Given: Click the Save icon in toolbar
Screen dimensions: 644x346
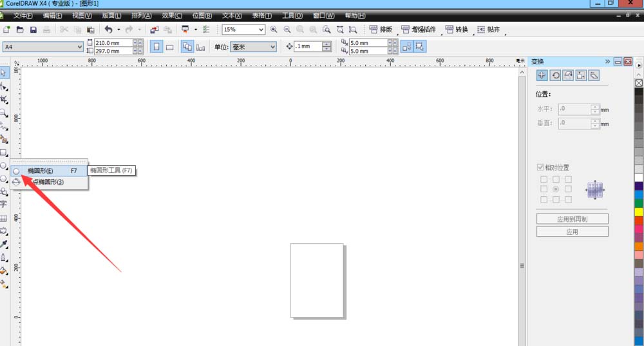Looking at the screenshot, I should pos(33,30).
